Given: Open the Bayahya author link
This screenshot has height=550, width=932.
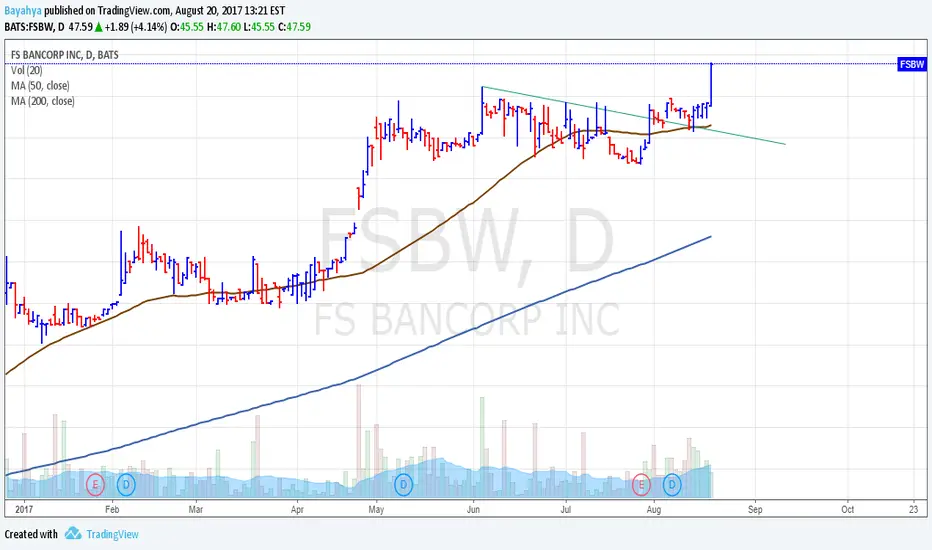Looking at the screenshot, I should pyautogui.click(x=23, y=11).
